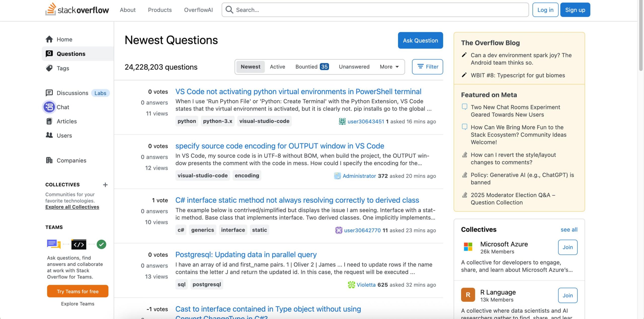Screen dimensions: 644x319
Task: Click the Ask Question button
Action: point(420,40)
